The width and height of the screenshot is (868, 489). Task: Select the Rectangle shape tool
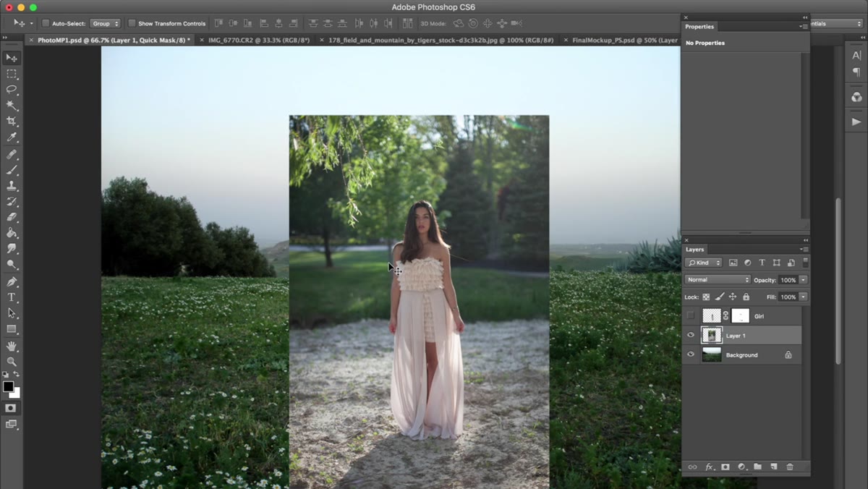click(12, 329)
